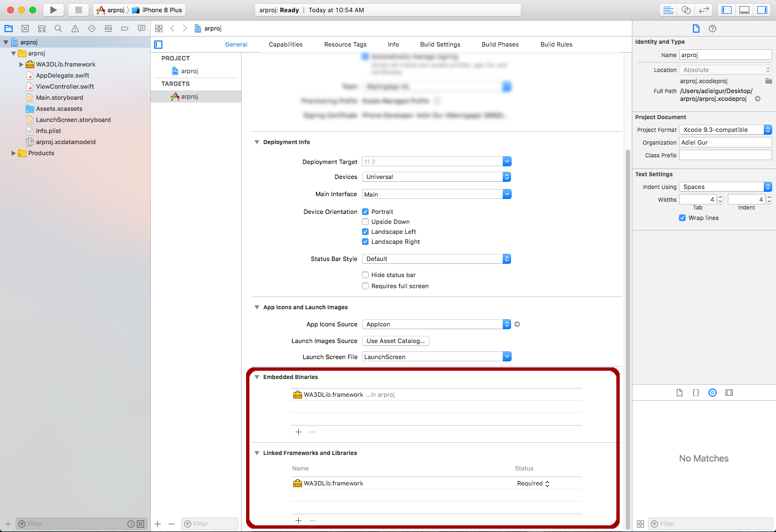Viewport: 776px width, 532px height.
Task: Switch to the Assistant editor
Action: (x=686, y=10)
